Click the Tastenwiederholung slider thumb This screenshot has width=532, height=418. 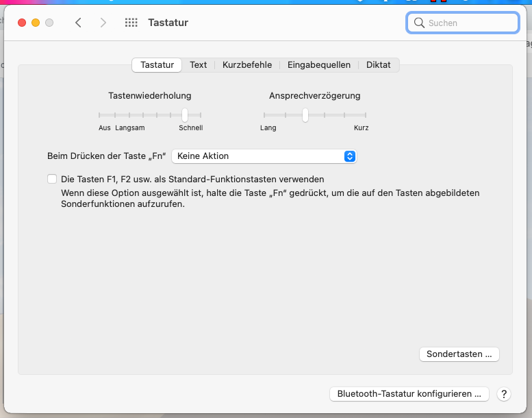[185, 115]
